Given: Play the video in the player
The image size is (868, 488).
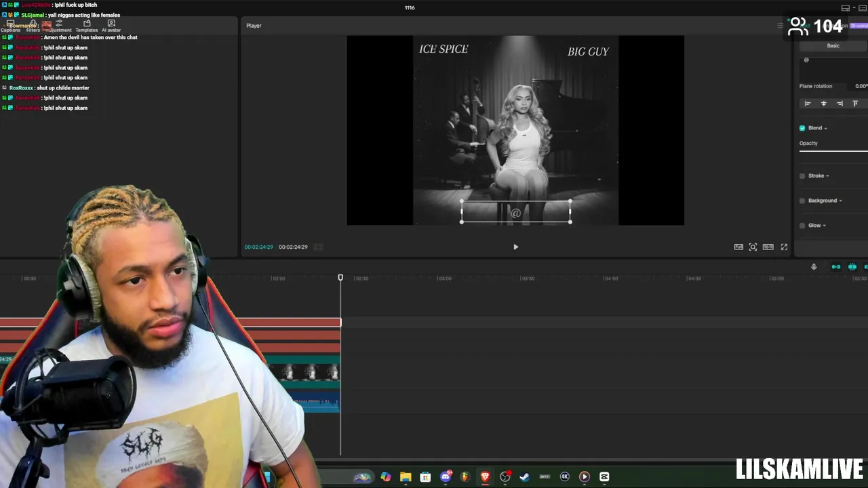Looking at the screenshot, I should [515, 247].
